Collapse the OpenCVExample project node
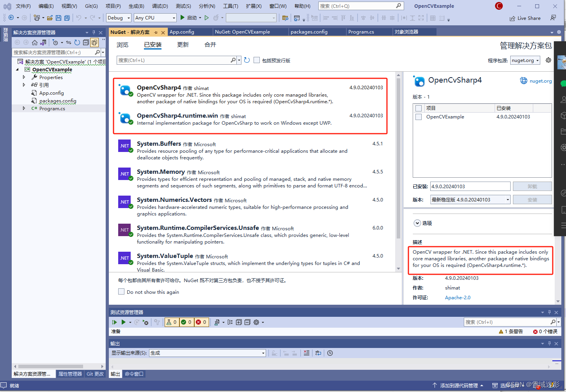 click(17, 69)
